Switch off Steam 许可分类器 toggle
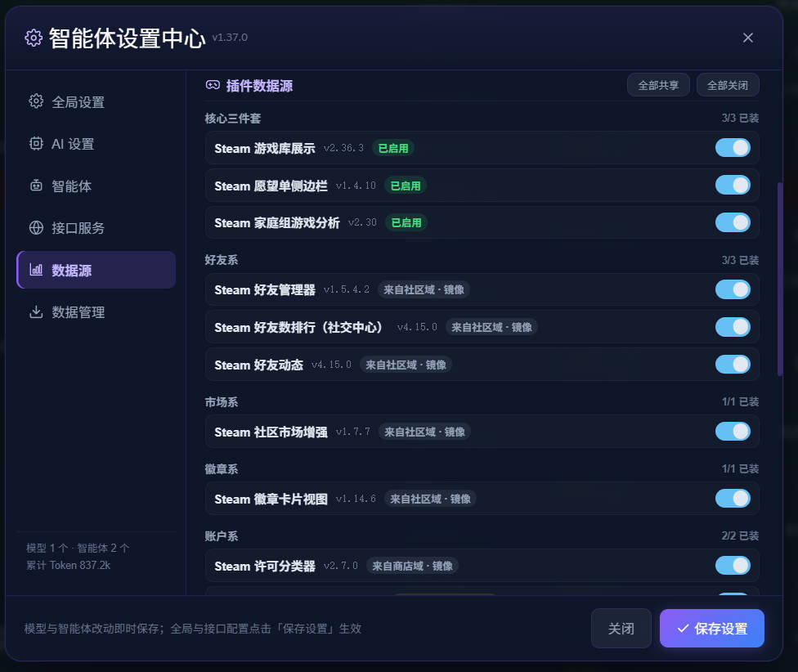The image size is (798, 672). point(733,565)
